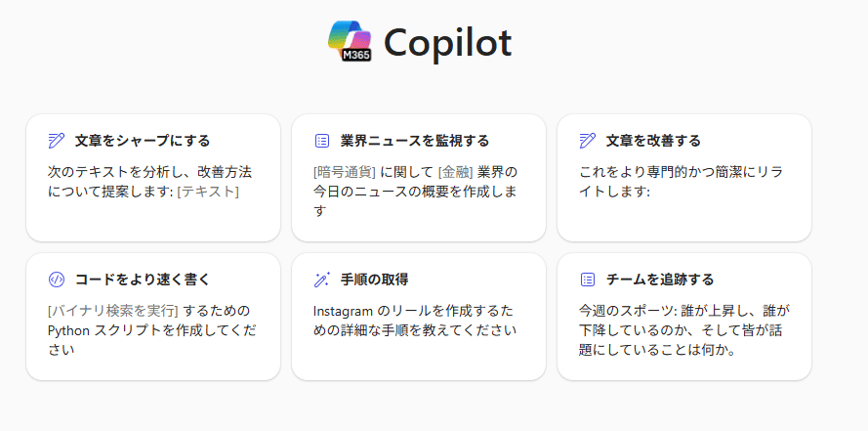Click the pencil icon beside 文章を改善する
This screenshot has width=868, height=431.
[x=588, y=141]
